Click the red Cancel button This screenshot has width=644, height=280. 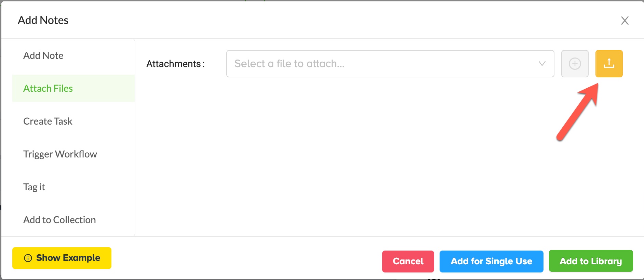(408, 262)
